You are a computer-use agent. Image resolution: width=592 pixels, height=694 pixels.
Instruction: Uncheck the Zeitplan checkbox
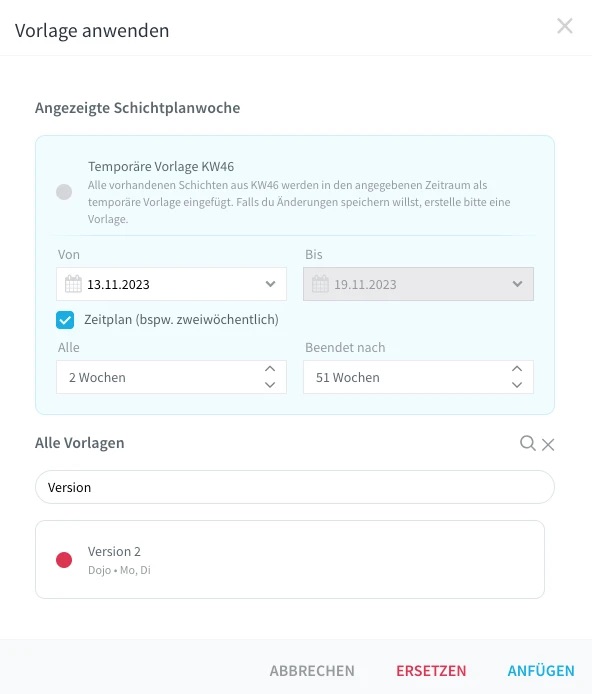point(65,320)
